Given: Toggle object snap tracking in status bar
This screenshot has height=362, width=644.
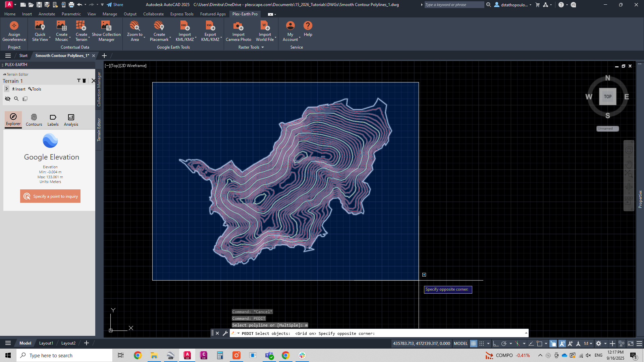Looking at the screenshot, I should [x=531, y=343].
